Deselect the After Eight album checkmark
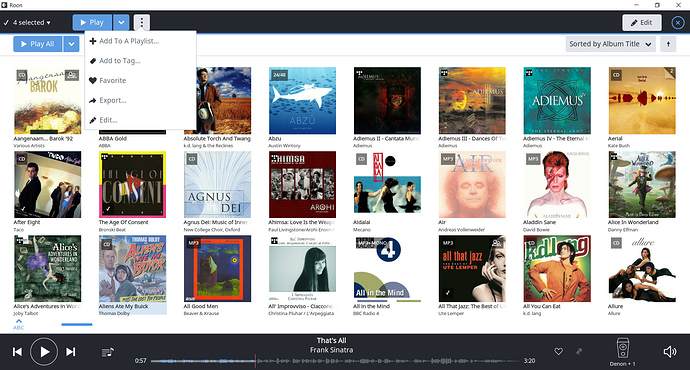This screenshot has width=690, height=370. 23,209
